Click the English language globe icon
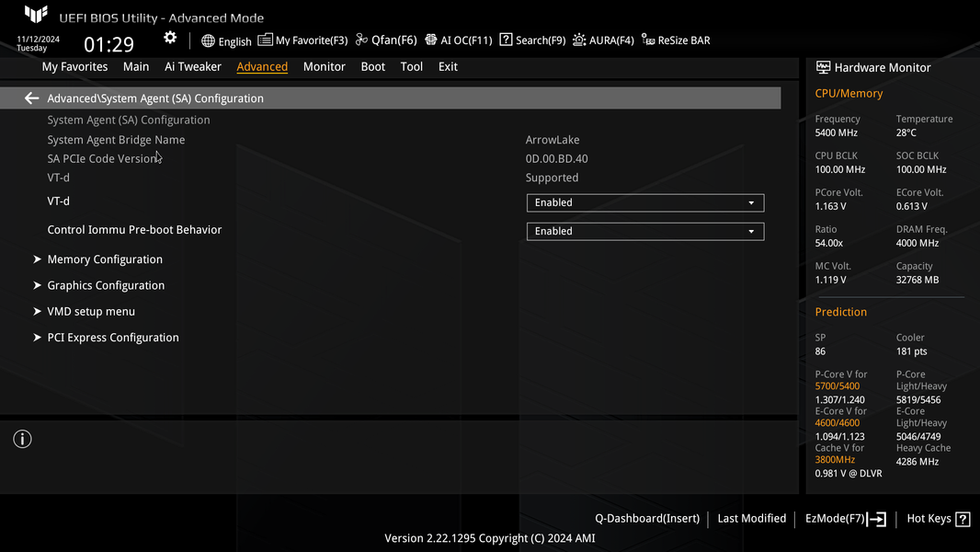980x552 pixels. 208,41
